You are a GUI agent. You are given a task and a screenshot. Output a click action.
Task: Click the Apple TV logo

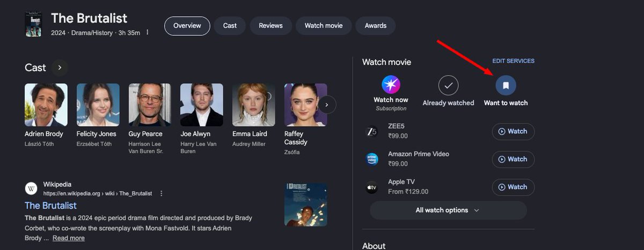coord(372,187)
